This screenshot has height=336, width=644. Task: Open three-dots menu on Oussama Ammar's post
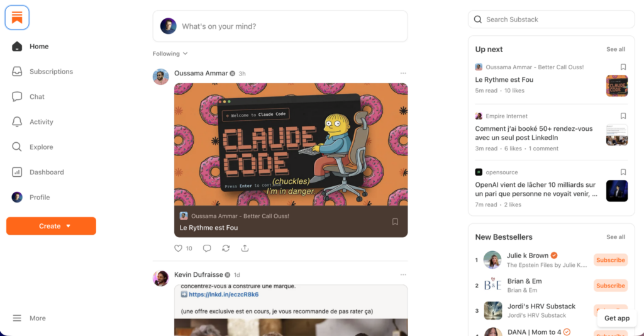point(403,73)
